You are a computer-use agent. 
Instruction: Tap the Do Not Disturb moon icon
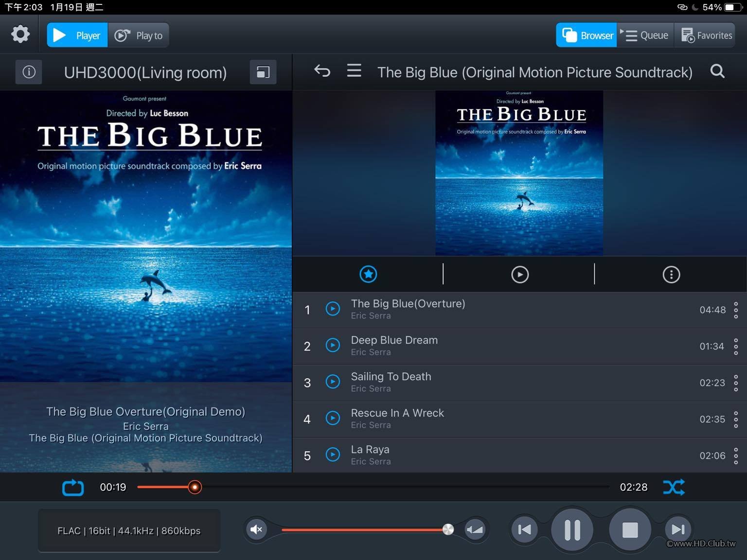(695, 7)
